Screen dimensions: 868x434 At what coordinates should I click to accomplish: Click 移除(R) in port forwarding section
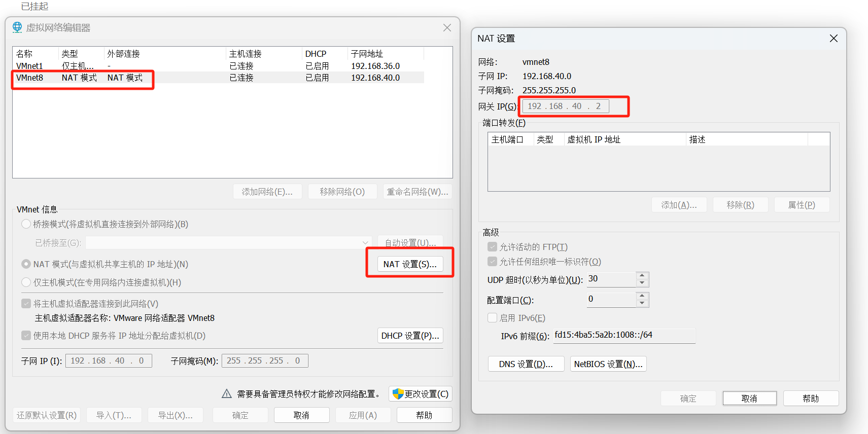[741, 205]
